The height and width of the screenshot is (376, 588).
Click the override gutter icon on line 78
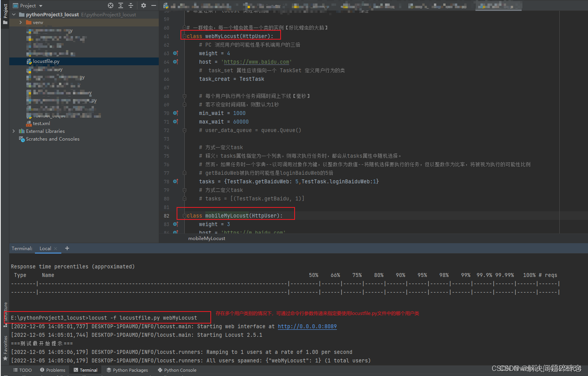click(x=175, y=181)
